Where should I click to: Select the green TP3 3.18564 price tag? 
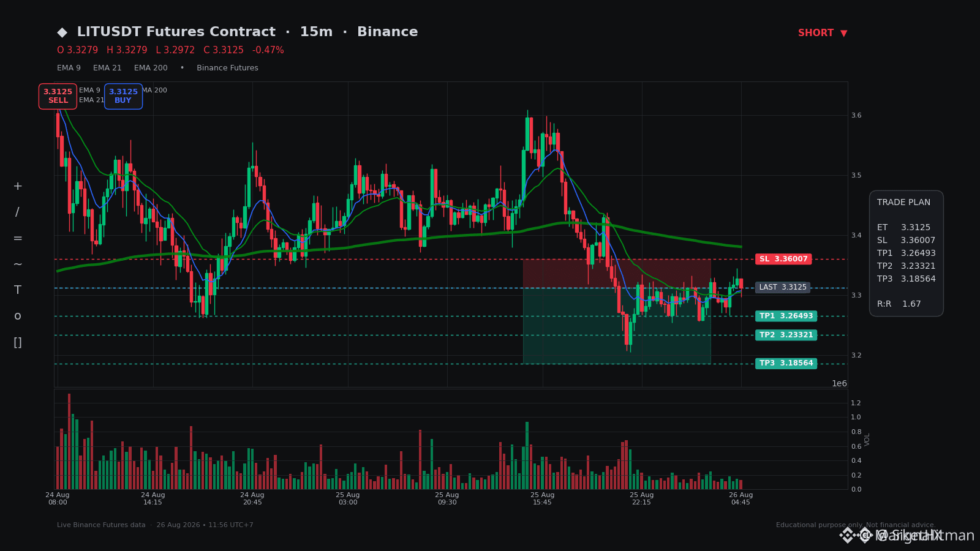786,363
